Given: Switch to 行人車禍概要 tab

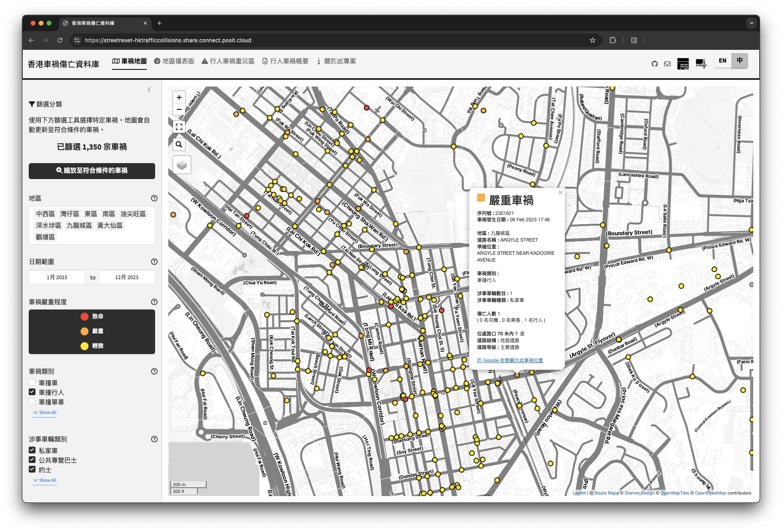Looking at the screenshot, I should pos(285,61).
